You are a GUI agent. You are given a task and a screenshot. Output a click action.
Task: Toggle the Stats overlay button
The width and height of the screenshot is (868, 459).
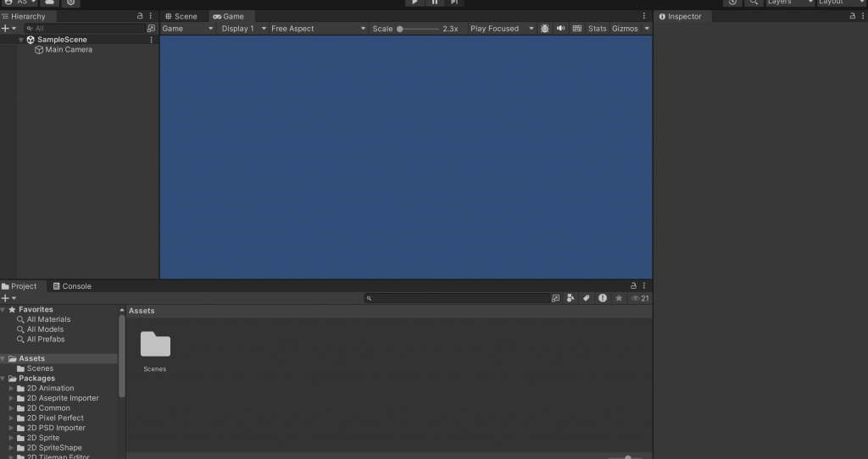pyautogui.click(x=597, y=28)
